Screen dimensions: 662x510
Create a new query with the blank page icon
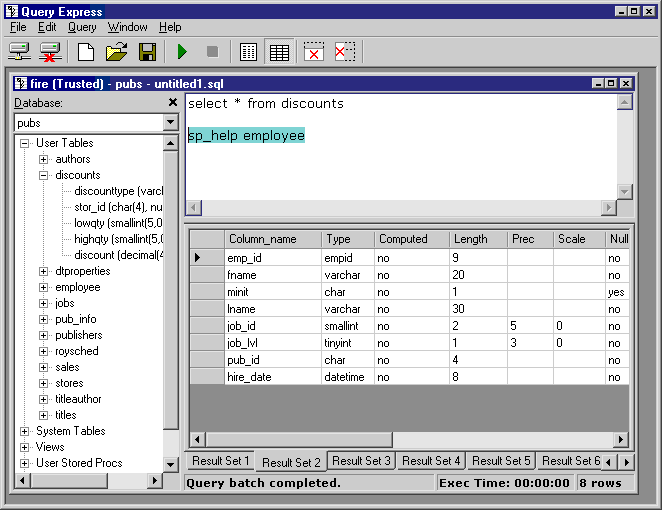pos(86,52)
